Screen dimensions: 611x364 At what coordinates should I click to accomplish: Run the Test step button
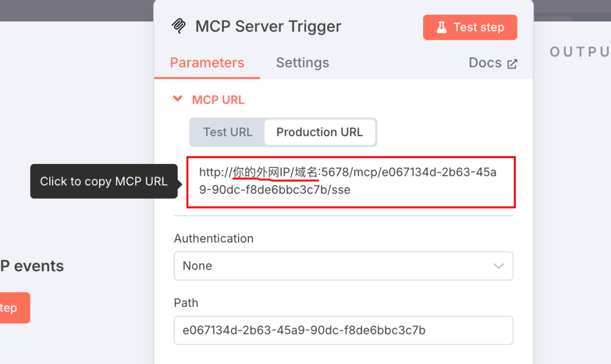[x=470, y=27]
